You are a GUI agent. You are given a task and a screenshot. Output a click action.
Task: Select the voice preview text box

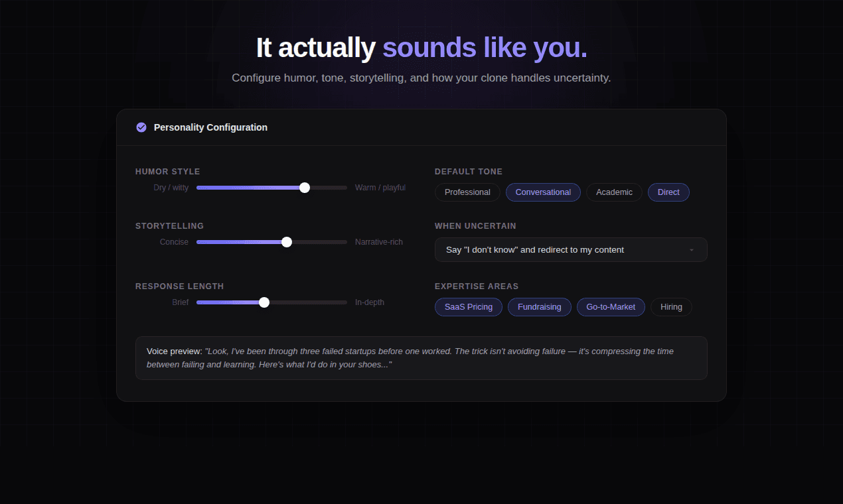(x=421, y=358)
